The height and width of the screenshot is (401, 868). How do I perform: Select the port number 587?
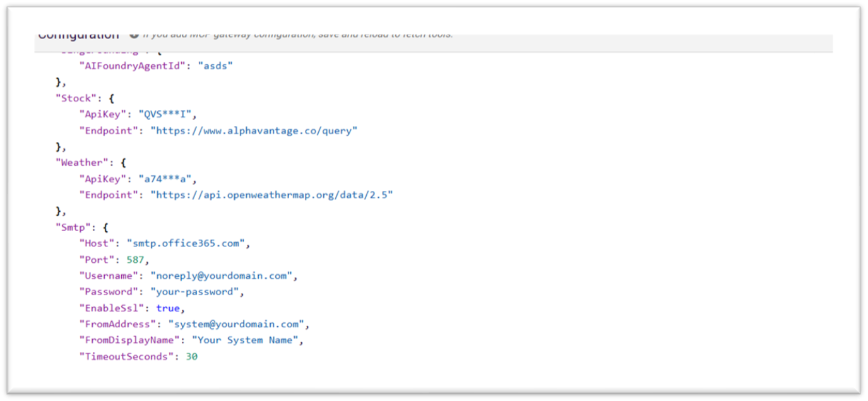pos(135,259)
